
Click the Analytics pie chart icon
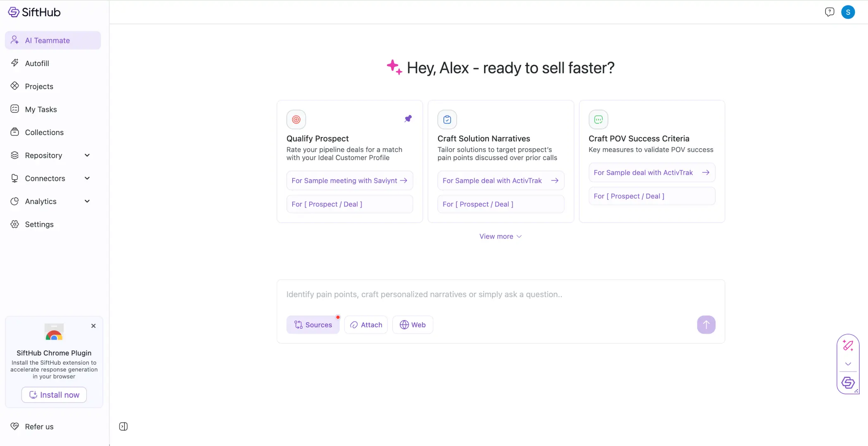pos(15,201)
